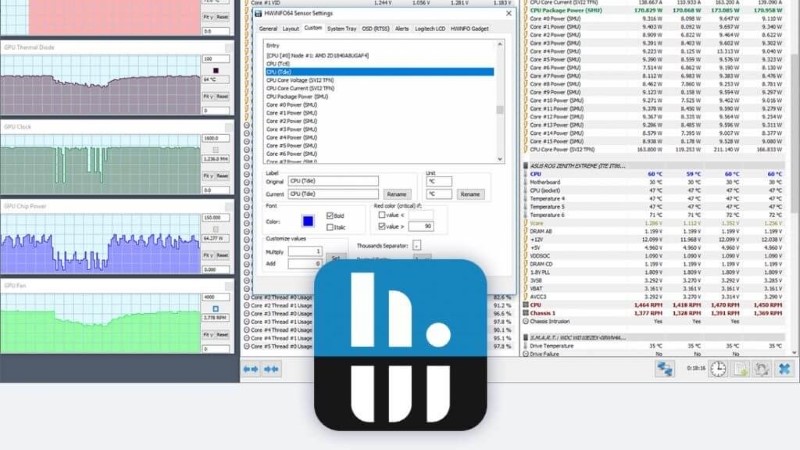This screenshot has height=450, width=800.
Task: Open the GPU Chip Power 'Fit y' dropdown
Action: pyautogui.click(x=208, y=255)
